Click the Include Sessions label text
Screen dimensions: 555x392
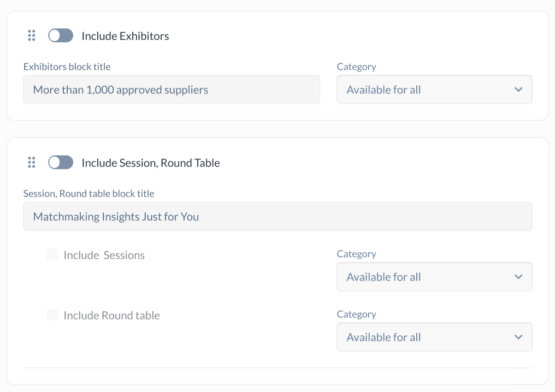104,255
